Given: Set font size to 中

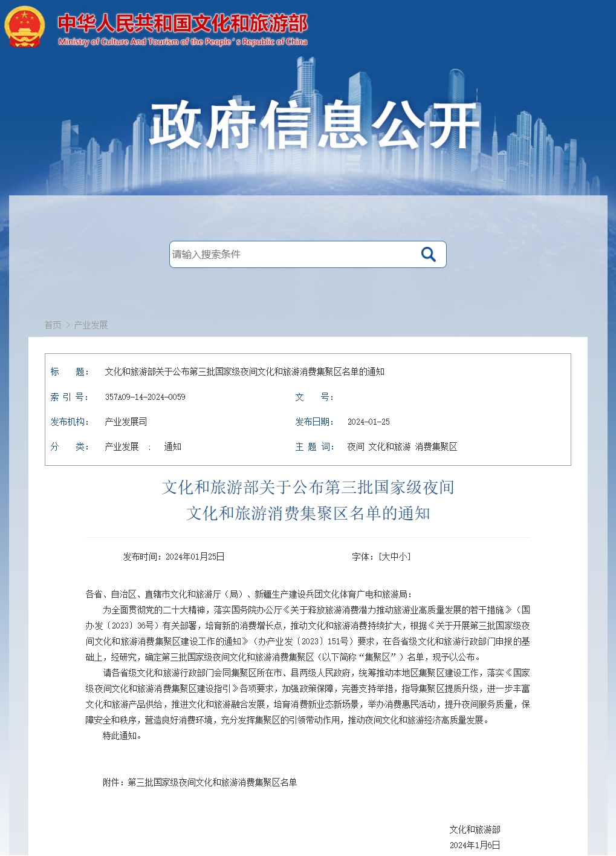Looking at the screenshot, I should pos(395,557).
